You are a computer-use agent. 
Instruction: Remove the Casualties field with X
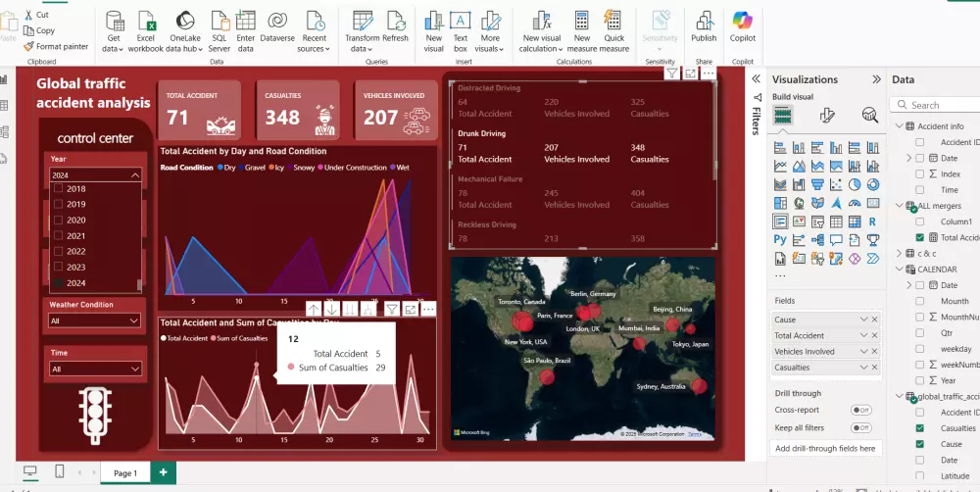[x=875, y=368]
